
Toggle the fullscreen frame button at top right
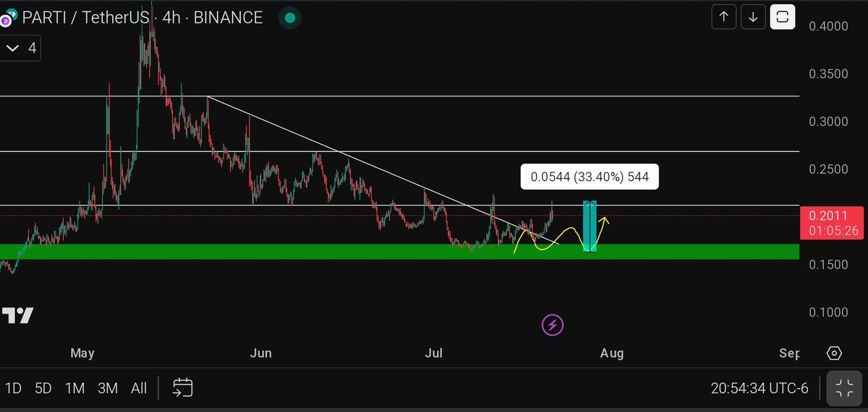pos(783,17)
